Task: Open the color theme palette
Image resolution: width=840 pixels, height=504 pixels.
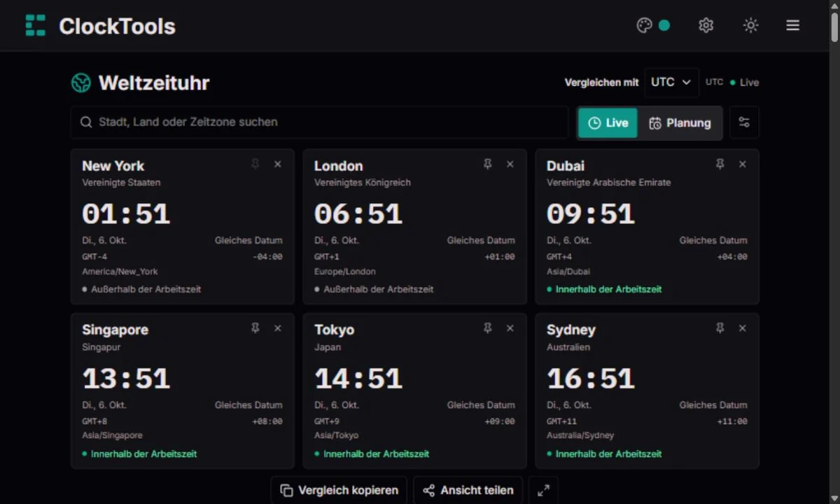Action: coord(652,25)
